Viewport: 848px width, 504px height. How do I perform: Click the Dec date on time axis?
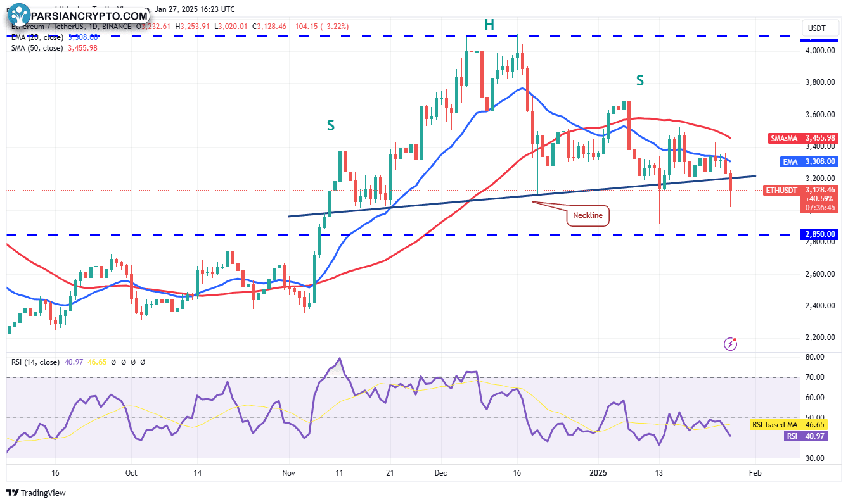click(x=442, y=472)
